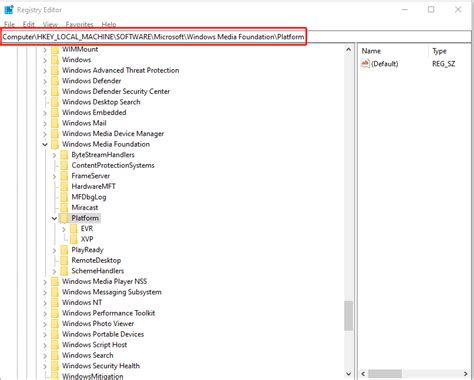Click the values pane scroll-left arrow
The image size is (474, 380).
[x=363, y=374]
